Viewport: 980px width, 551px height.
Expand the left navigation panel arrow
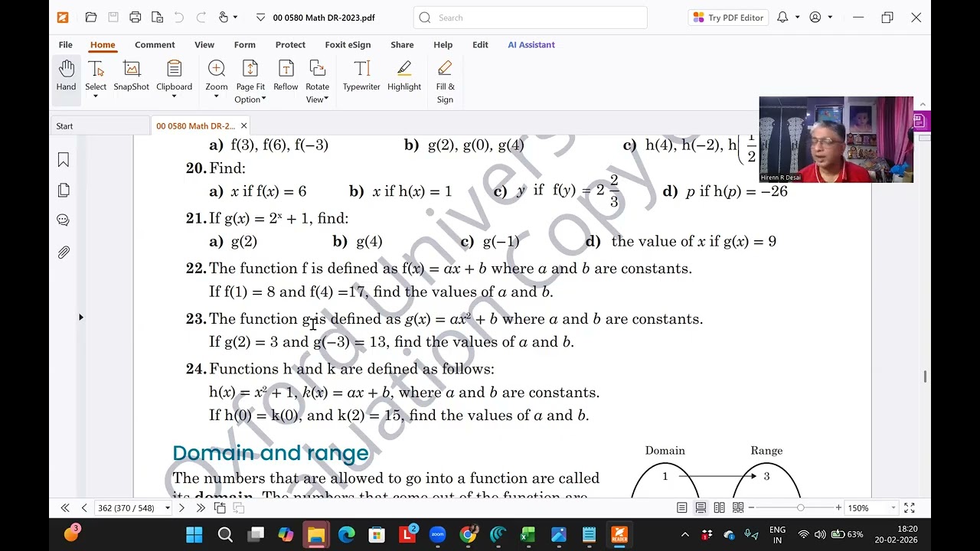[81, 317]
